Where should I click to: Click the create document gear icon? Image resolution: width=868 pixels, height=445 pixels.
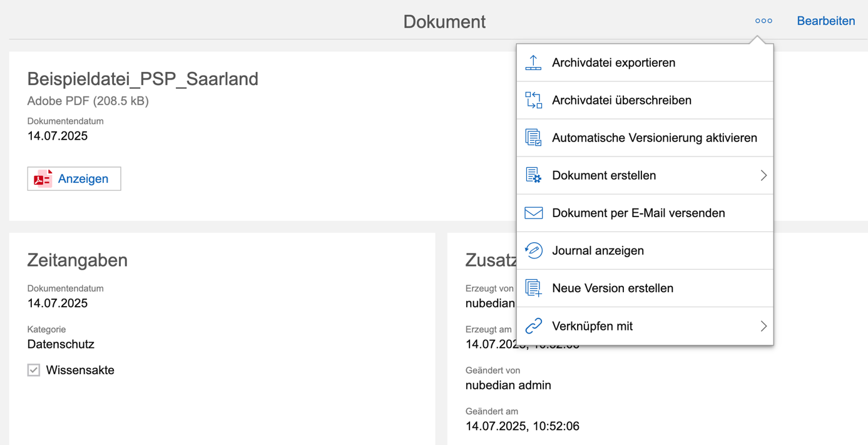(533, 175)
